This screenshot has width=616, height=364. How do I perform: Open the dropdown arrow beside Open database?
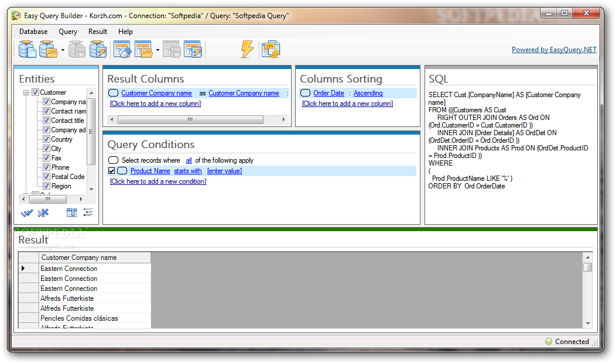[63, 50]
